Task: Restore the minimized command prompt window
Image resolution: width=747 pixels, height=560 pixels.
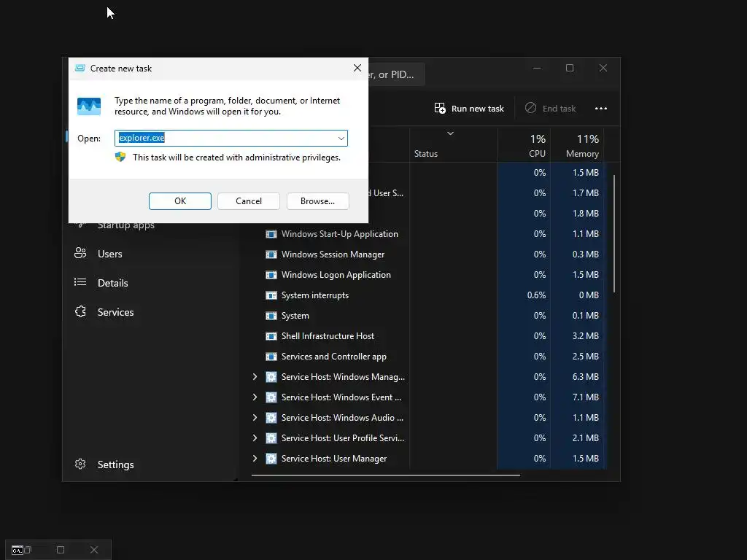Action: [28, 550]
